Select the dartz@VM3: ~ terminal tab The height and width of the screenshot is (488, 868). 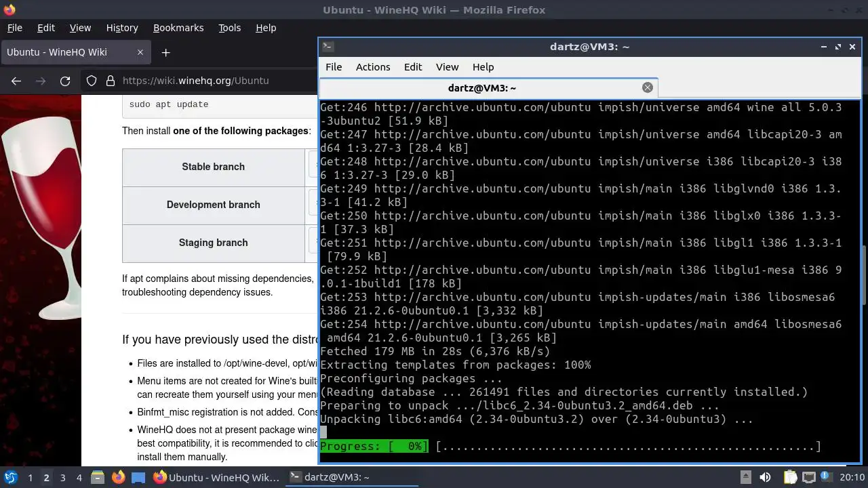click(488, 87)
